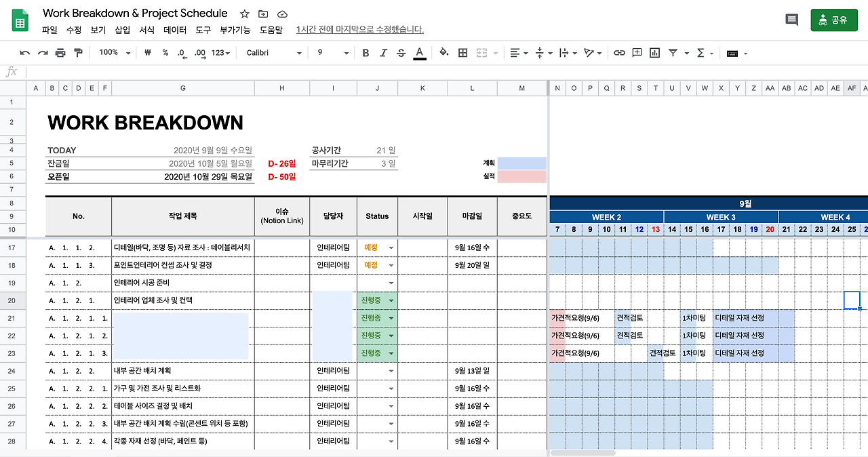Create a filter

671,52
